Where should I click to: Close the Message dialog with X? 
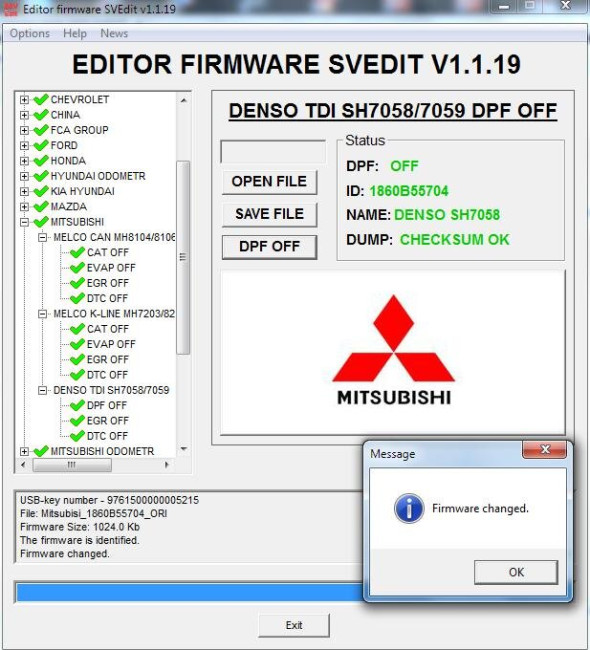(x=544, y=449)
